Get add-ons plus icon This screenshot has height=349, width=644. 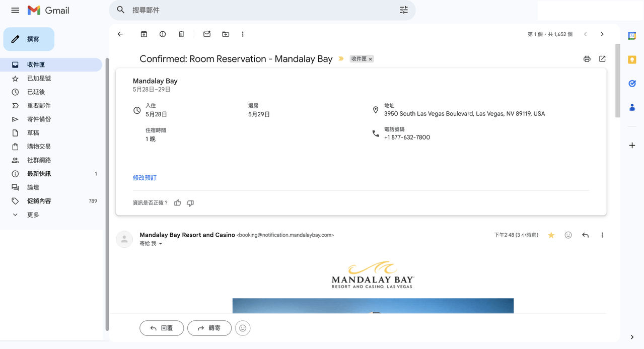click(632, 146)
